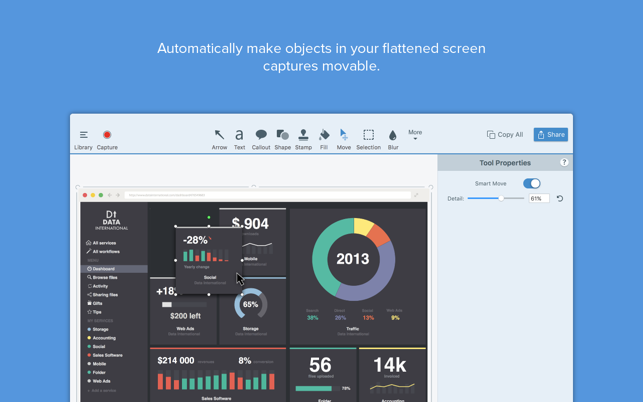Expand the More tools dropdown
The image size is (643, 402).
pyautogui.click(x=415, y=135)
